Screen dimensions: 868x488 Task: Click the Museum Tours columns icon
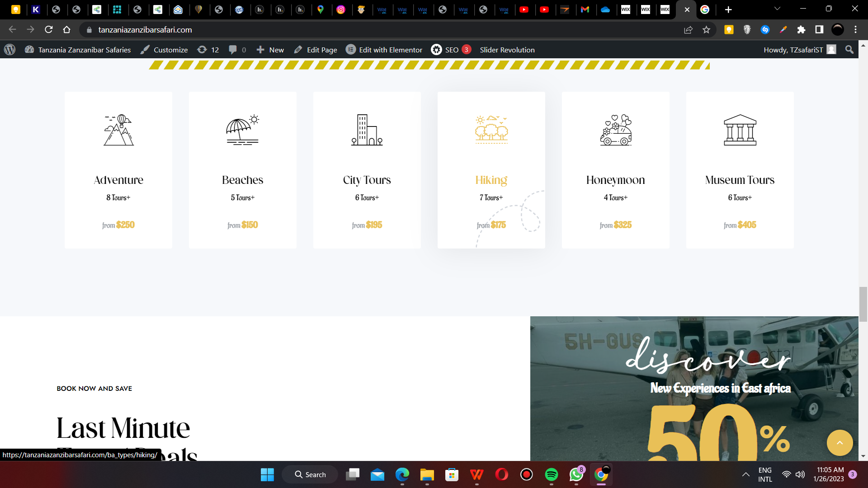tap(740, 130)
